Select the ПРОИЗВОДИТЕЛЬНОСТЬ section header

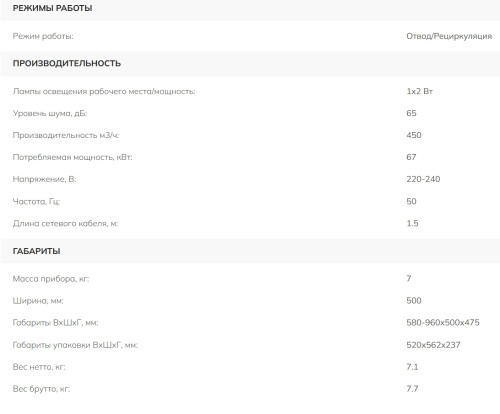[x=67, y=63]
